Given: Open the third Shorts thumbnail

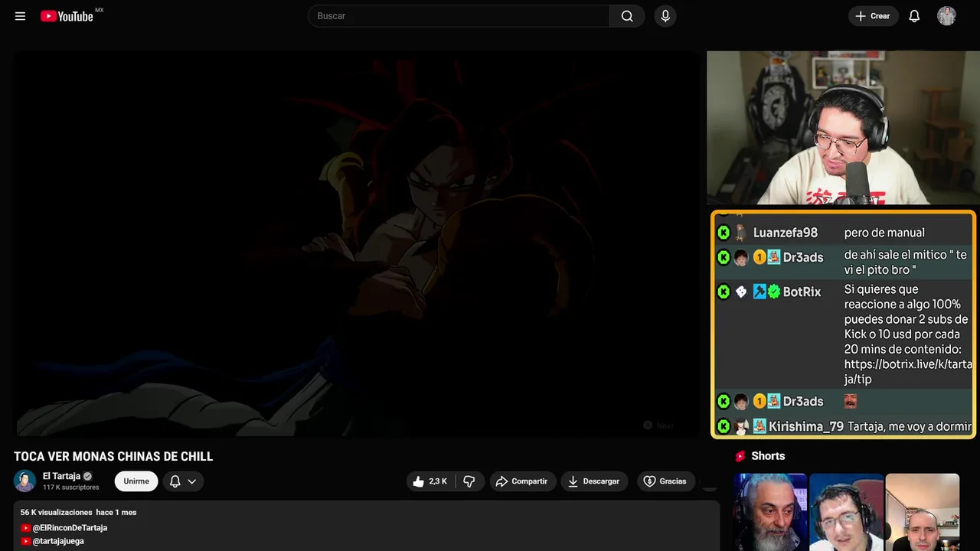Looking at the screenshot, I should (x=922, y=512).
